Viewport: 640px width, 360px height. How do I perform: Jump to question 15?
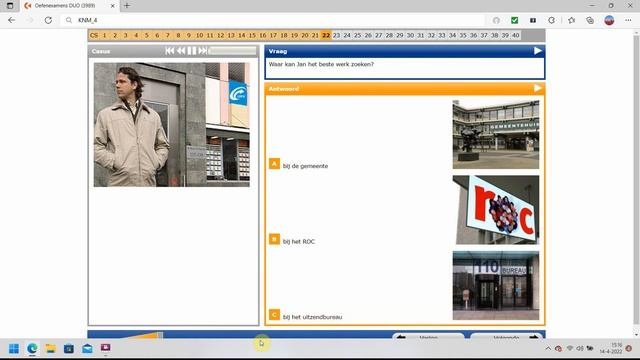(252, 36)
